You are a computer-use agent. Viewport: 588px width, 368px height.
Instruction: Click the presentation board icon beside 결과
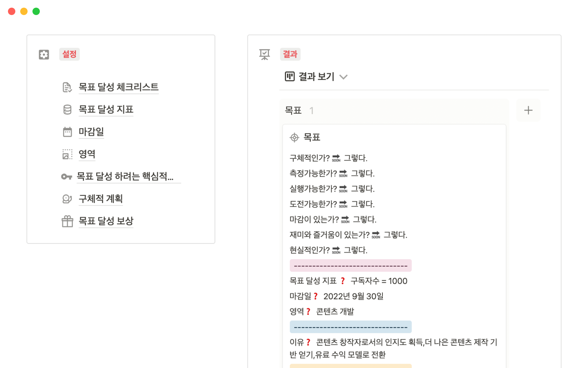264,55
